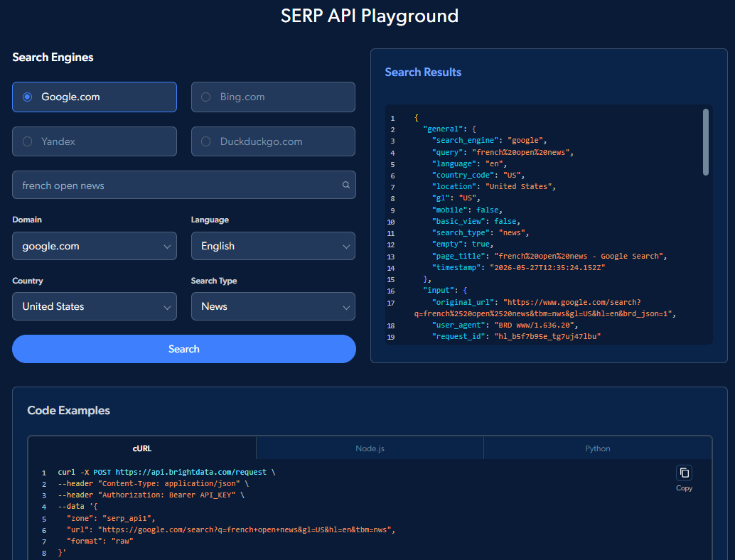This screenshot has height=560, width=735.
Task: Click the "request_id" line in results
Action: click(516, 336)
